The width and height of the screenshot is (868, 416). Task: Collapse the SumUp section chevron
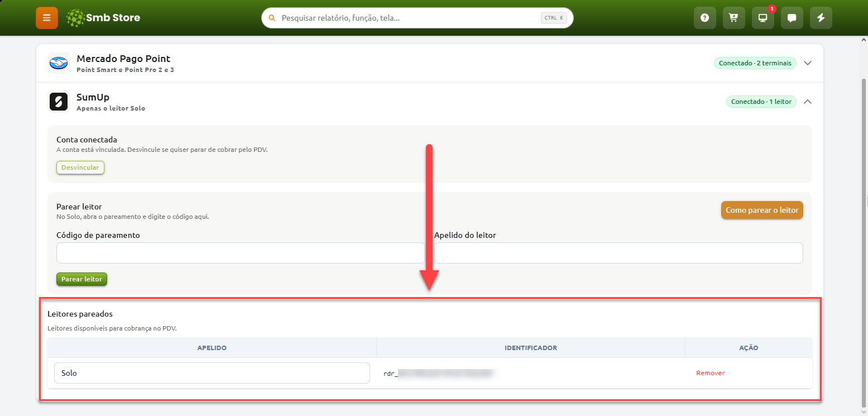808,102
